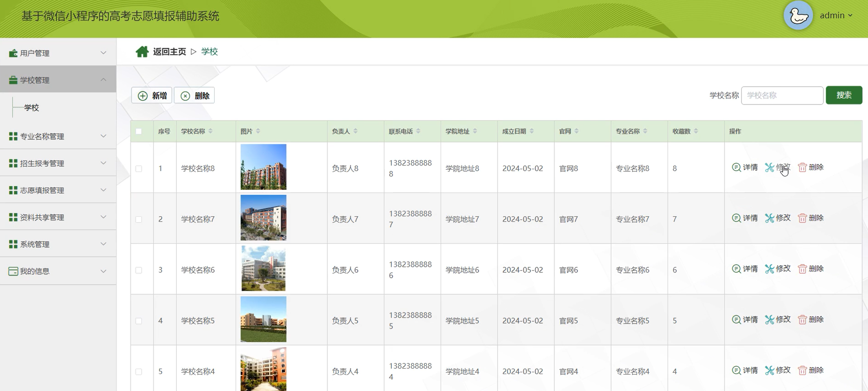Click the 学校 breadcrumb link

coord(210,52)
